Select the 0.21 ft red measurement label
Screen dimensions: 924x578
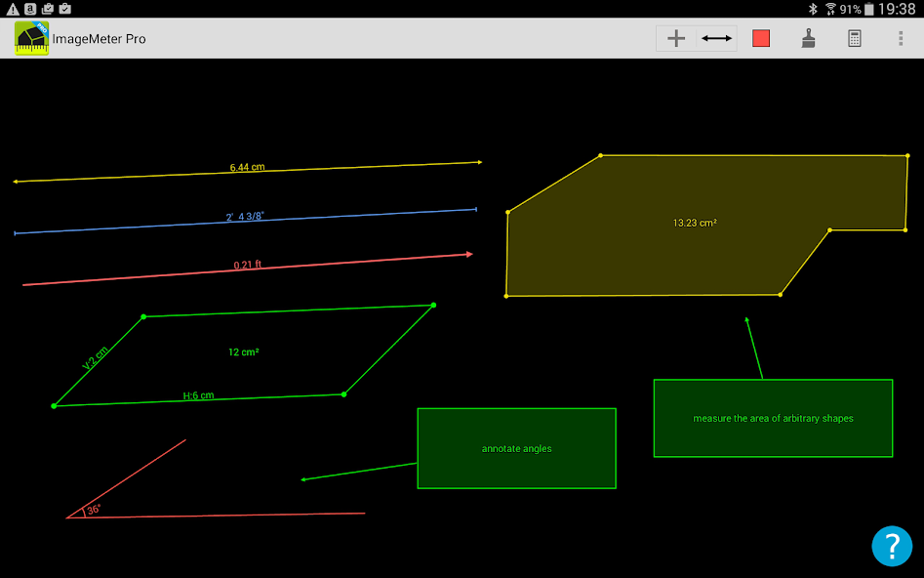pyautogui.click(x=248, y=265)
